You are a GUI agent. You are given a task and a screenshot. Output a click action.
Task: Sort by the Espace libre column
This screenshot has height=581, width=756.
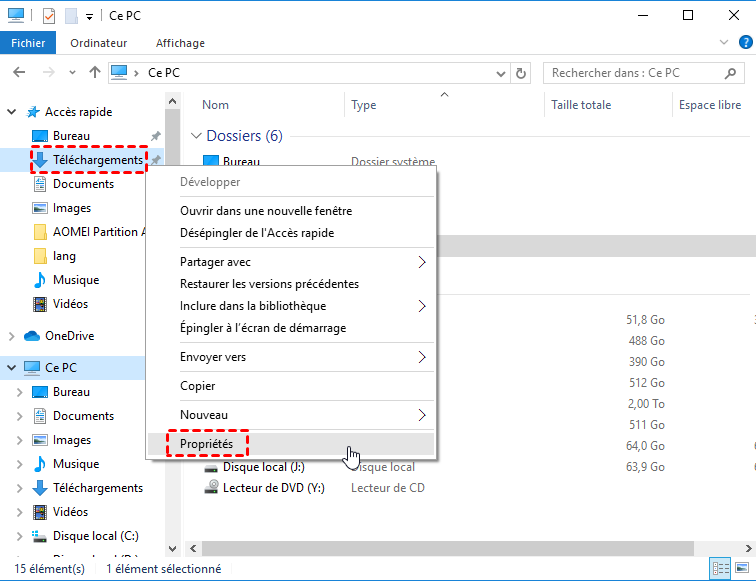(x=710, y=105)
